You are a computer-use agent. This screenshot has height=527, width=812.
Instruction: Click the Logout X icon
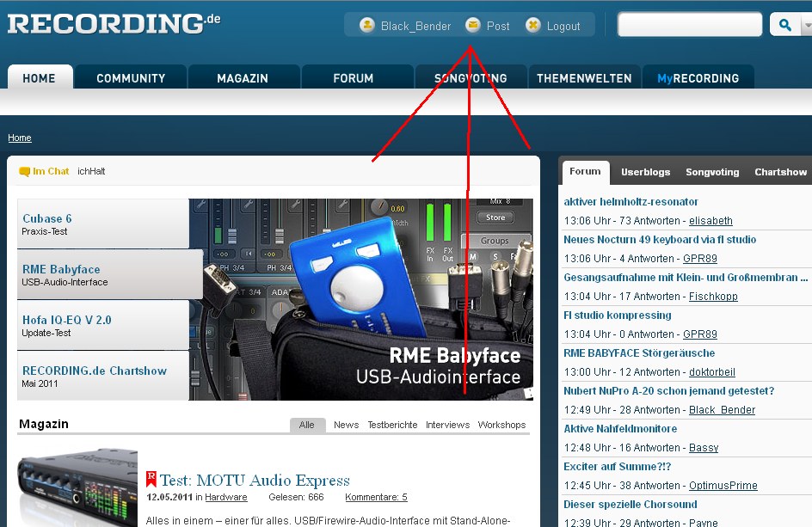[x=533, y=25]
